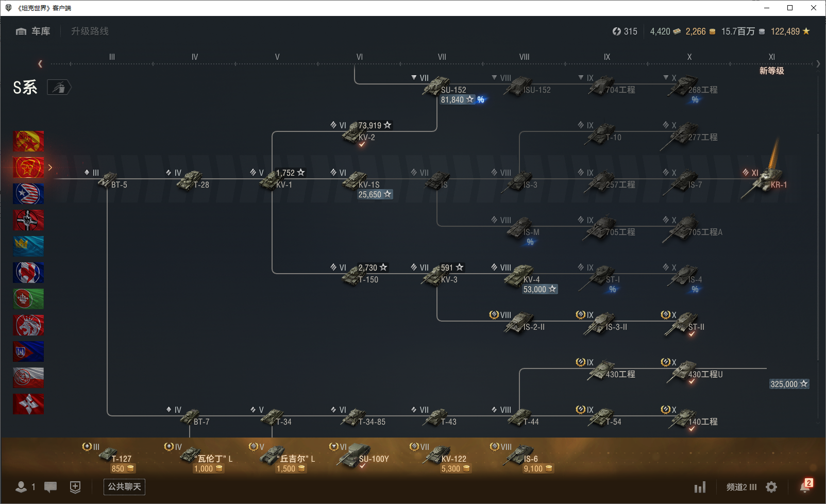The width and height of the screenshot is (826, 504).
Task: Open the 升级路线 tech tree tab
Action: pyautogui.click(x=90, y=31)
